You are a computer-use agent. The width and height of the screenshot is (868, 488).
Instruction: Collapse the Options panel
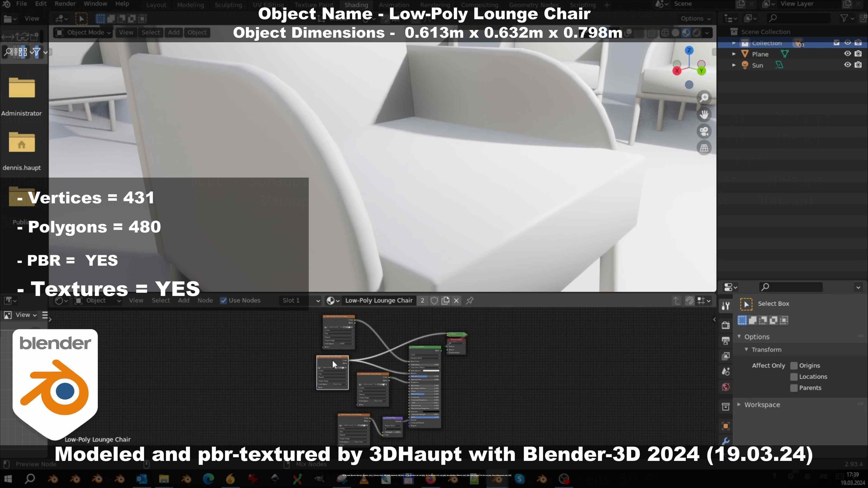point(739,337)
